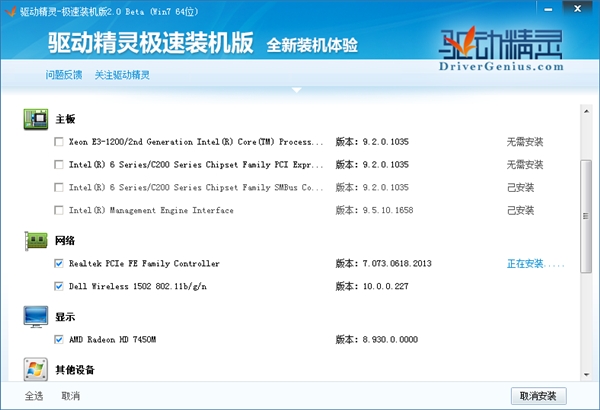Viewport: 600px width, 410px height.
Task: Toggle checkbox for Intel 6 Series SMBus Controller
Action: 59,188
